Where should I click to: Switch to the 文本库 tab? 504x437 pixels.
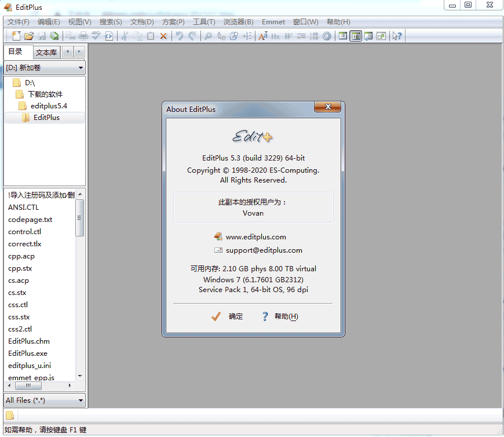46,53
